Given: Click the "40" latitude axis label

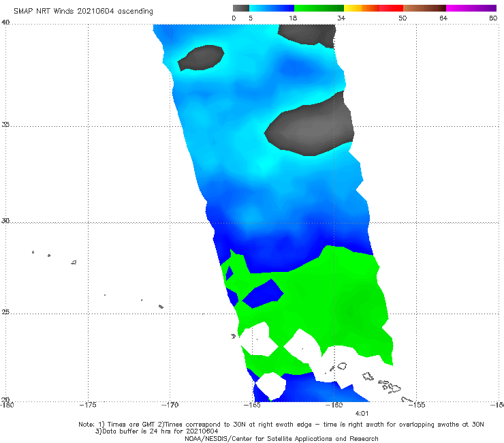Looking at the screenshot, I should 5,22.
